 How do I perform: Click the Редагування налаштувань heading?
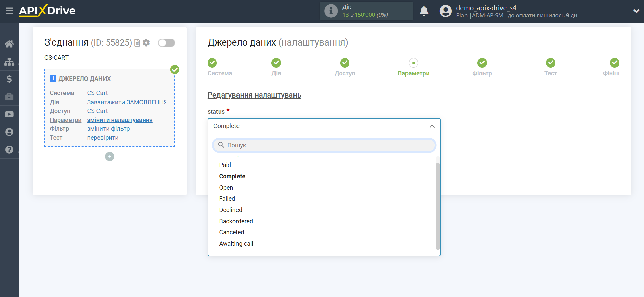(x=254, y=95)
